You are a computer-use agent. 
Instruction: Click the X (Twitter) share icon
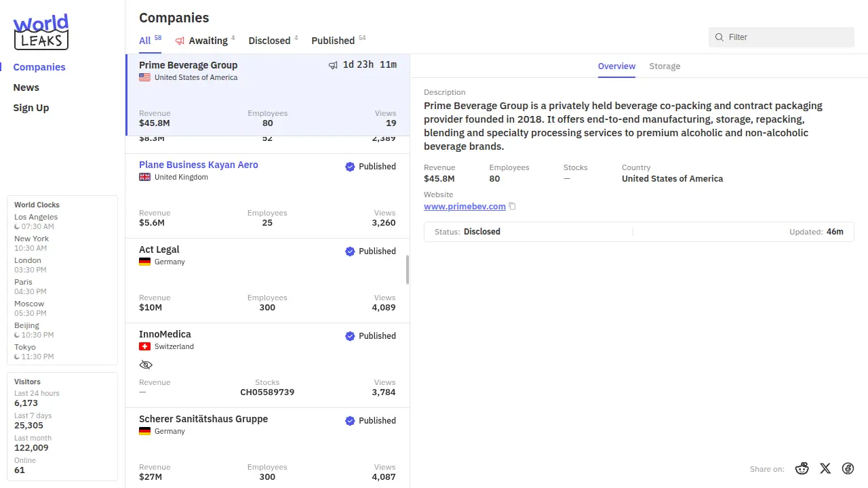(825, 468)
